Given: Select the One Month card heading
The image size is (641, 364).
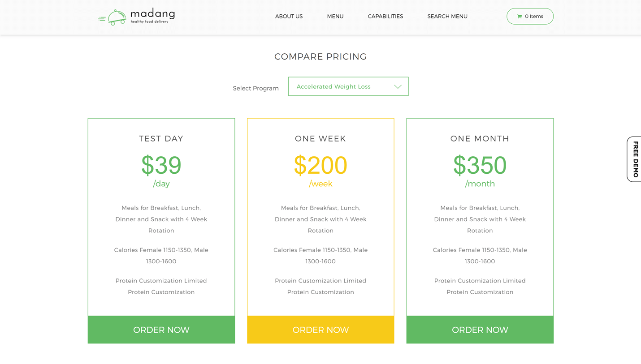Looking at the screenshot, I should [480, 139].
